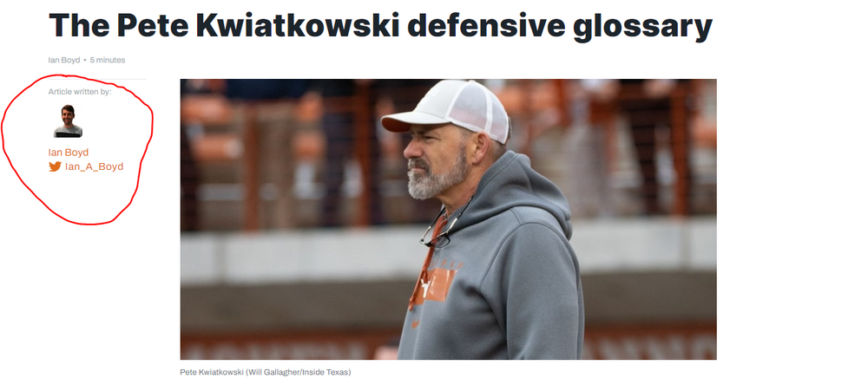This screenshot has height=391, width=868.
Task: Open Ian Boyd's author avatar photo
Action: tap(68, 121)
